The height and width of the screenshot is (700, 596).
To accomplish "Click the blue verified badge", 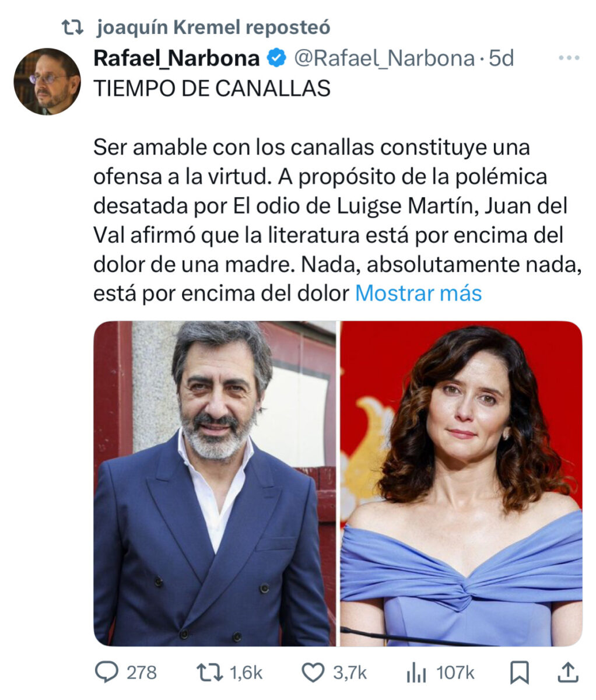I will [x=277, y=58].
